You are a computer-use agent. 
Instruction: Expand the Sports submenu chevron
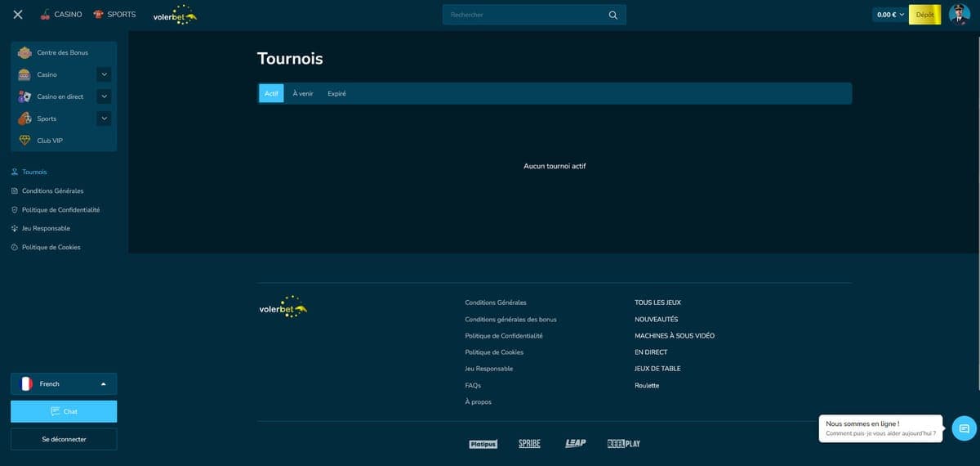(104, 119)
